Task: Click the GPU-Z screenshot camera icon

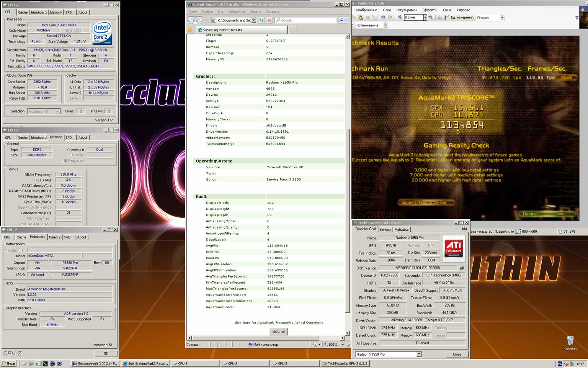Action: click(x=464, y=229)
